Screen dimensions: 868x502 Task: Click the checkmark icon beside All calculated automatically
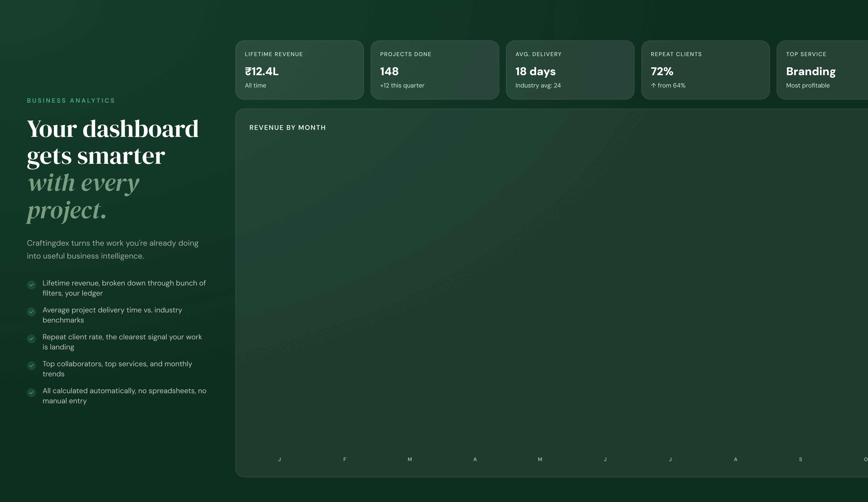(x=31, y=392)
